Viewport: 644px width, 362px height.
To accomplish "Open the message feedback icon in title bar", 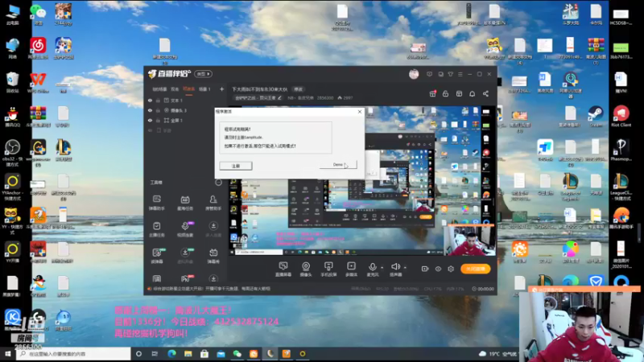I will 429,74.
